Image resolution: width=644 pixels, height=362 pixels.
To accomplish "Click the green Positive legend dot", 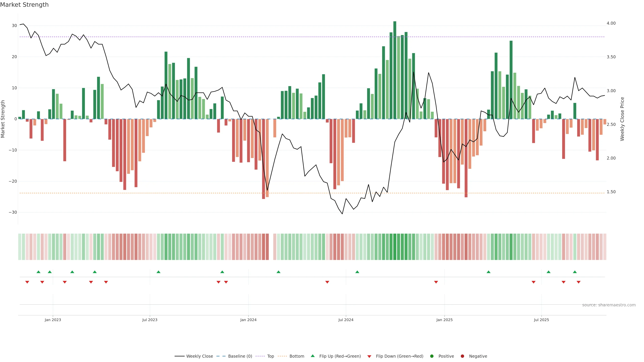I will [x=432, y=356].
